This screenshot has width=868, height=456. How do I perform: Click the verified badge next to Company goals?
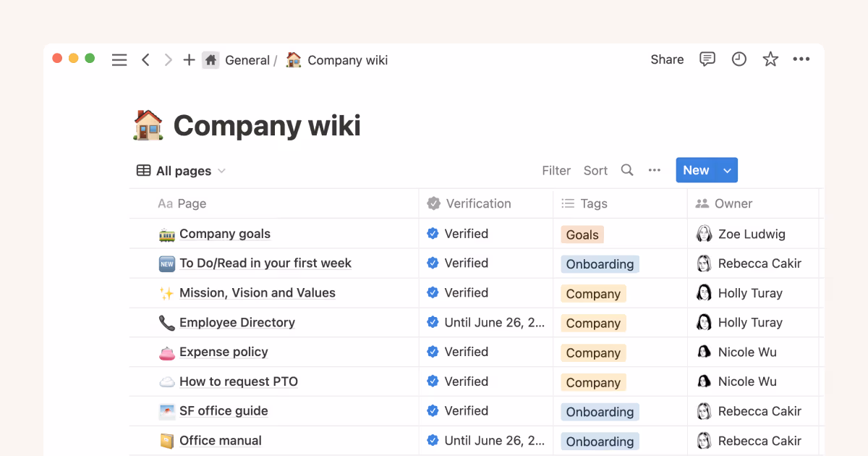[x=433, y=233]
